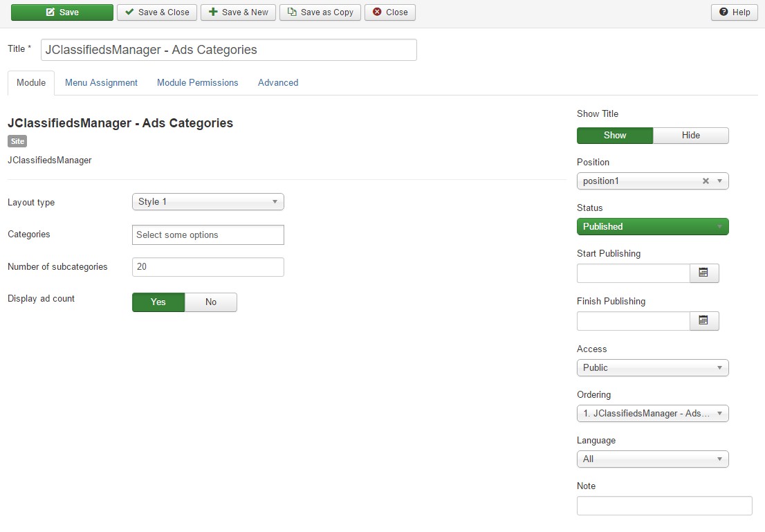Clear position1 using the x icon
The image size is (765, 532).
(706, 181)
